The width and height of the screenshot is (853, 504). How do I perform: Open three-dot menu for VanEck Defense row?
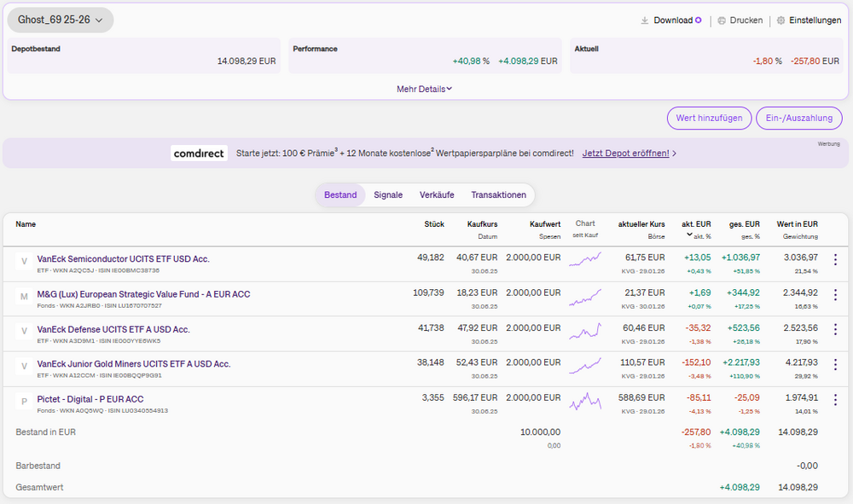click(x=835, y=330)
